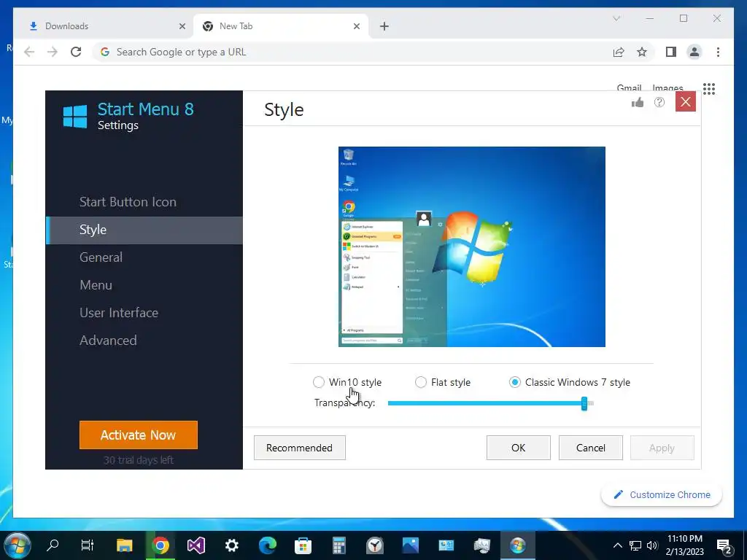Show hidden system tray icons

pyautogui.click(x=617, y=545)
